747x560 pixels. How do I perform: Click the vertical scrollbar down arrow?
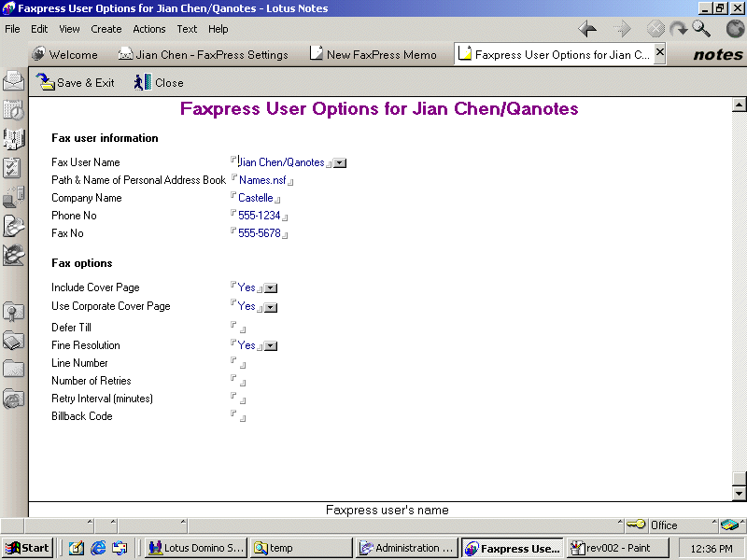[739, 493]
